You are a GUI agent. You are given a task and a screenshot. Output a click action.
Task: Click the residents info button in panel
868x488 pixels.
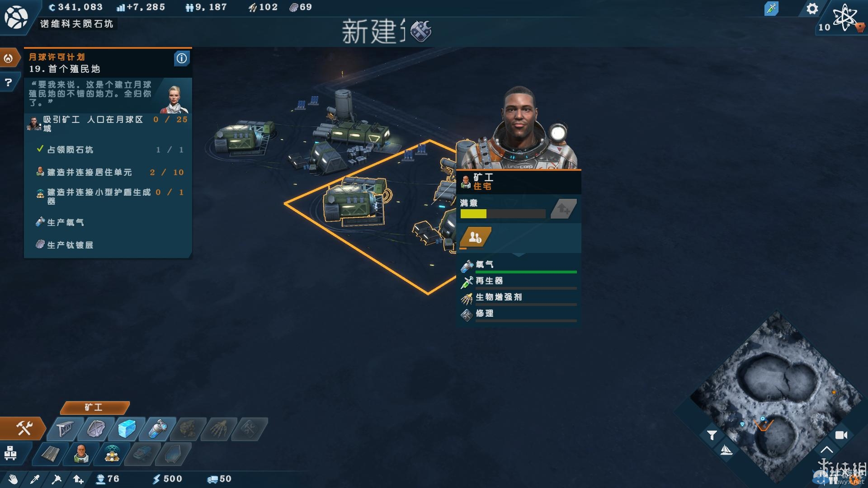click(475, 237)
